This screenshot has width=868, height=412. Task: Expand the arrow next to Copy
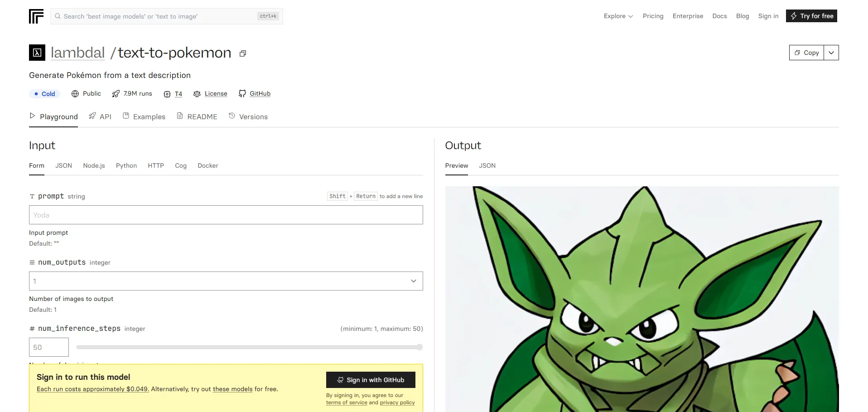(831, 53)
